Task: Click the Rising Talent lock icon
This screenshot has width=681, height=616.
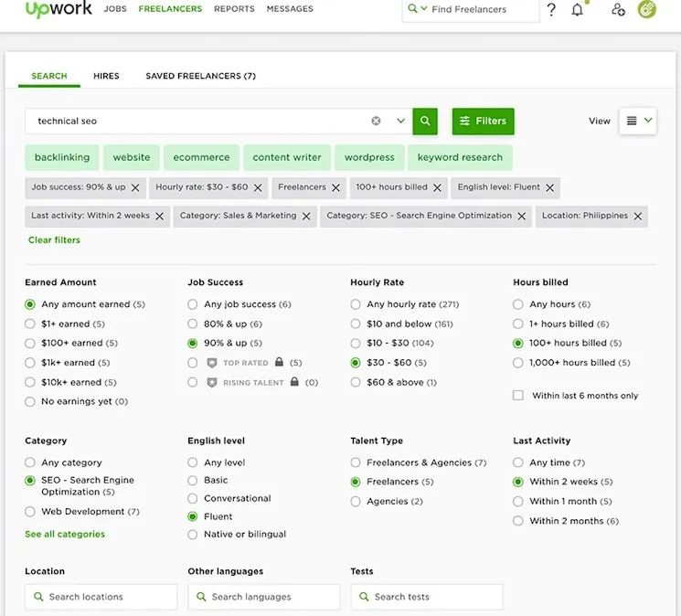Action: [294, 382]
